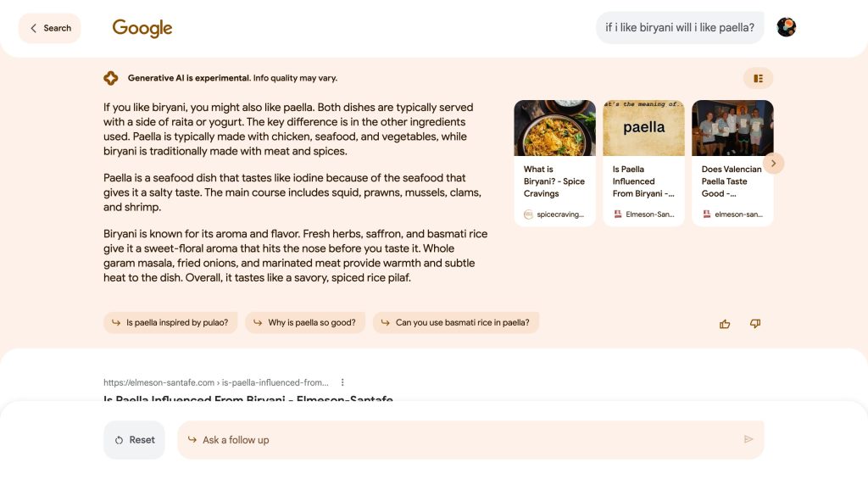Toggle the AI answer layout view
The image size is (868, 479).
pyautogui.click(x=758, y=79)
